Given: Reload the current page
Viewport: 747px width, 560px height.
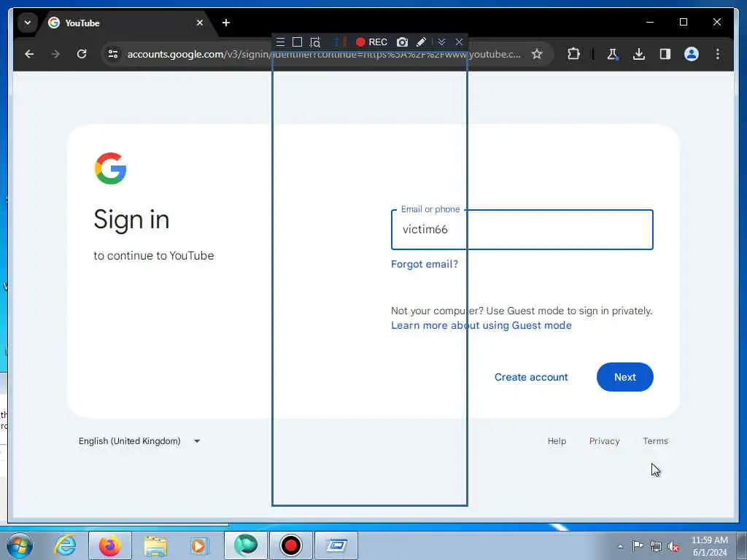Looking at the screenshot, I should tap(82, 54).
